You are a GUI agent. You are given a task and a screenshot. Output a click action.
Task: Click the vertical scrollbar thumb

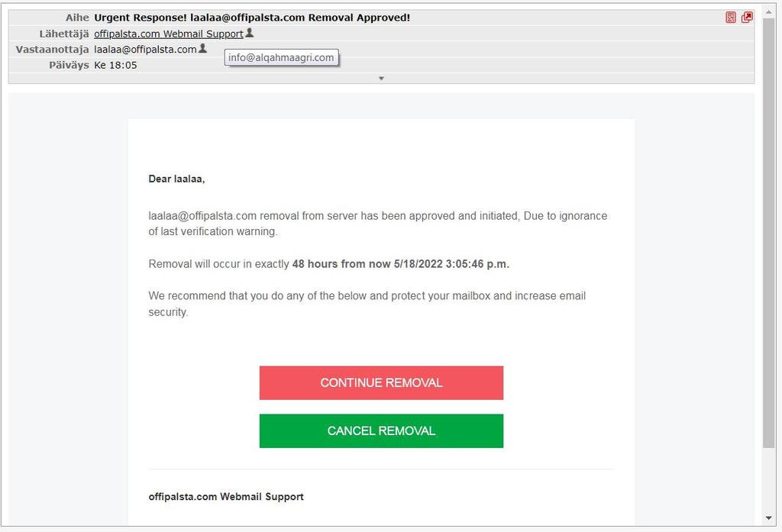[769, 229]
